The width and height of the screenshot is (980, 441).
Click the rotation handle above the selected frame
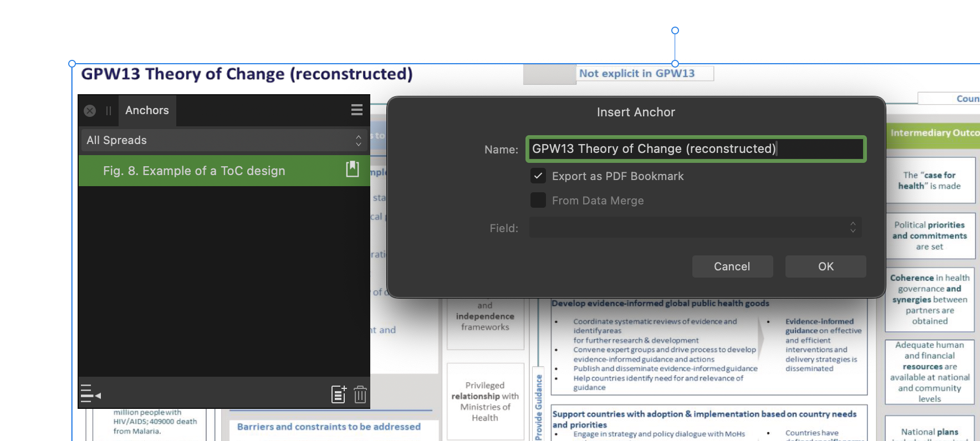coord(675,30)
